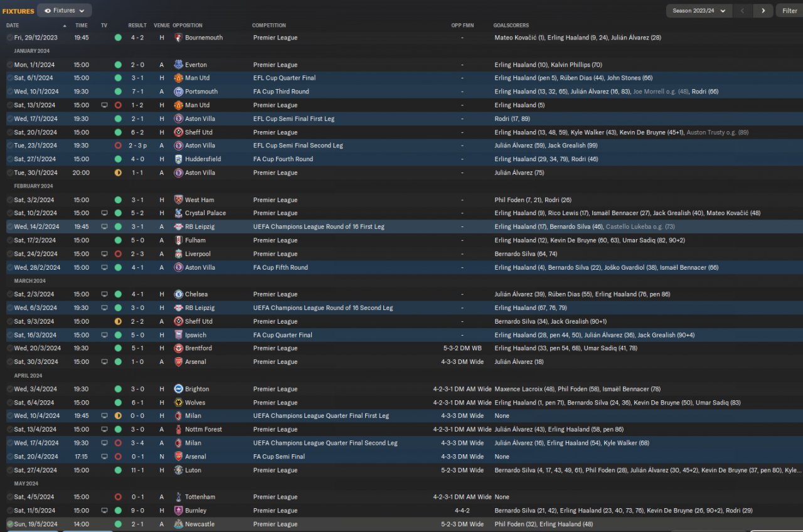Click "EFL Cup Quarter Final" competition
The image size is (803, 532).
pyautogui.click(x=285, y=78)
